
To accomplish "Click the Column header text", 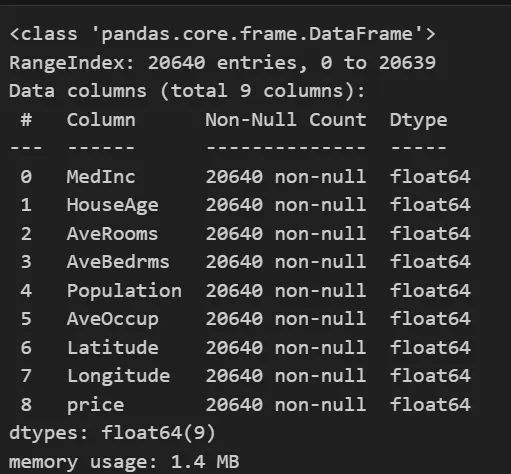I will point(101,120).
